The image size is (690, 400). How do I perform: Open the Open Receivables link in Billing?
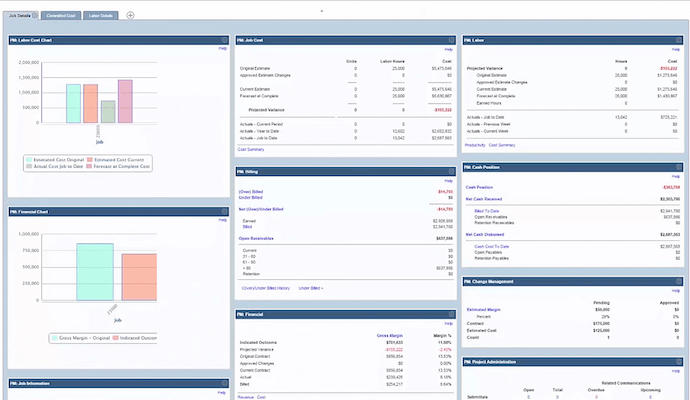click(x=256, y=239)
